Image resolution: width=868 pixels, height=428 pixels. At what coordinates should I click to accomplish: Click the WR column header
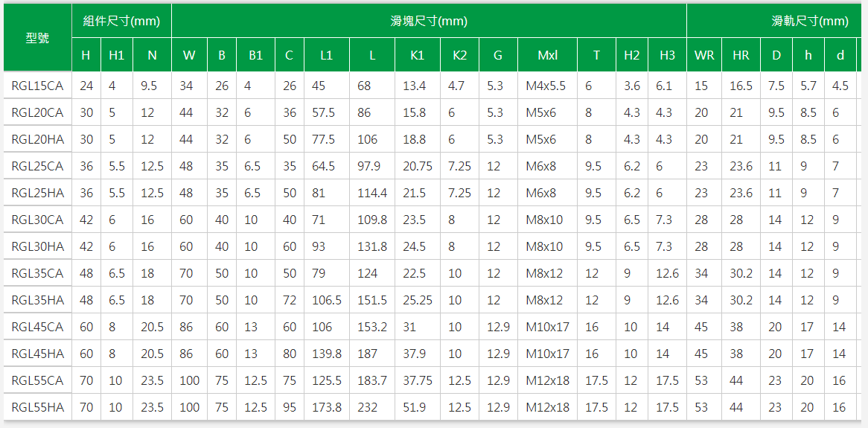(x=703, y=55)
